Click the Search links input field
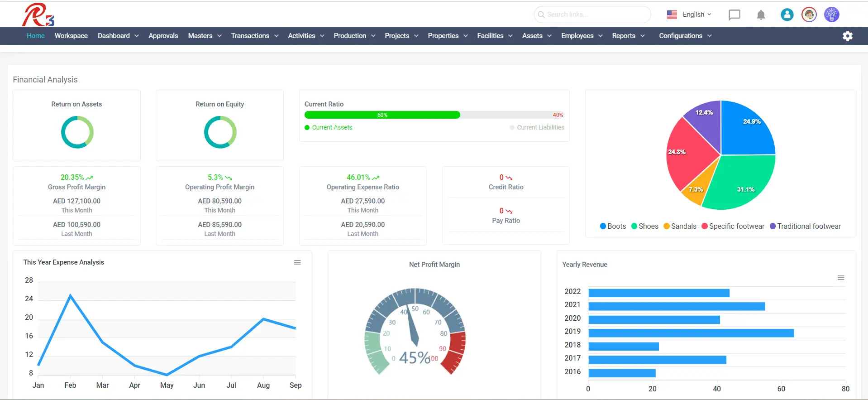Viewport: 868px width, 400px height. tap(592, 14)
